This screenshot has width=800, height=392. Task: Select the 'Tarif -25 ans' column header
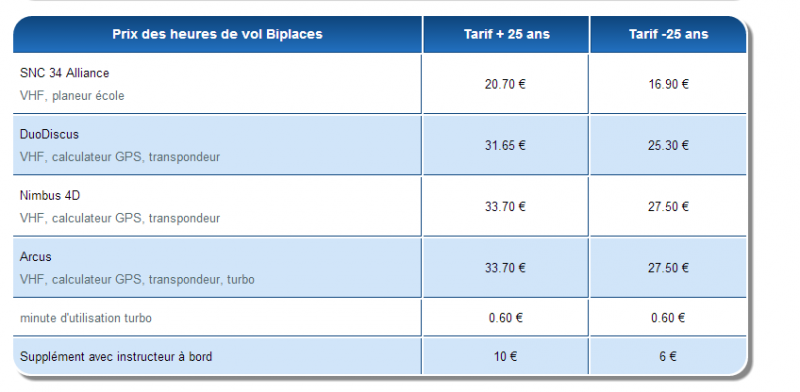668,34
